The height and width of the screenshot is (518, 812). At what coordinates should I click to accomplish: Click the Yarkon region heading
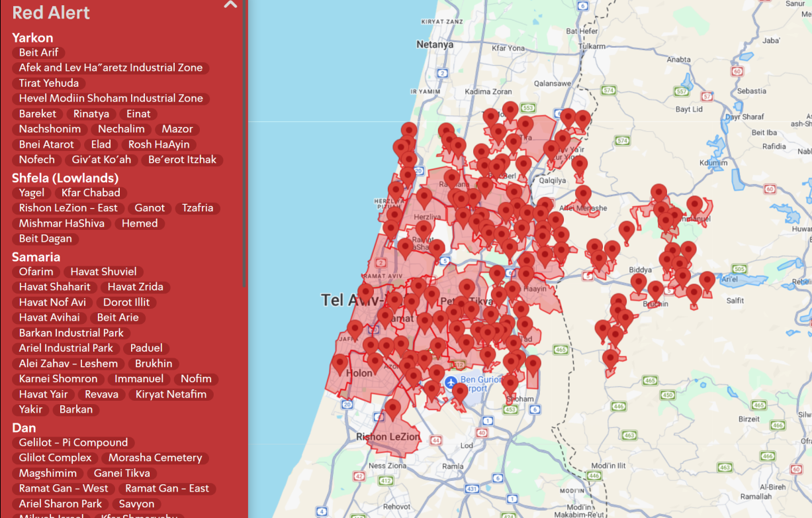32,38
